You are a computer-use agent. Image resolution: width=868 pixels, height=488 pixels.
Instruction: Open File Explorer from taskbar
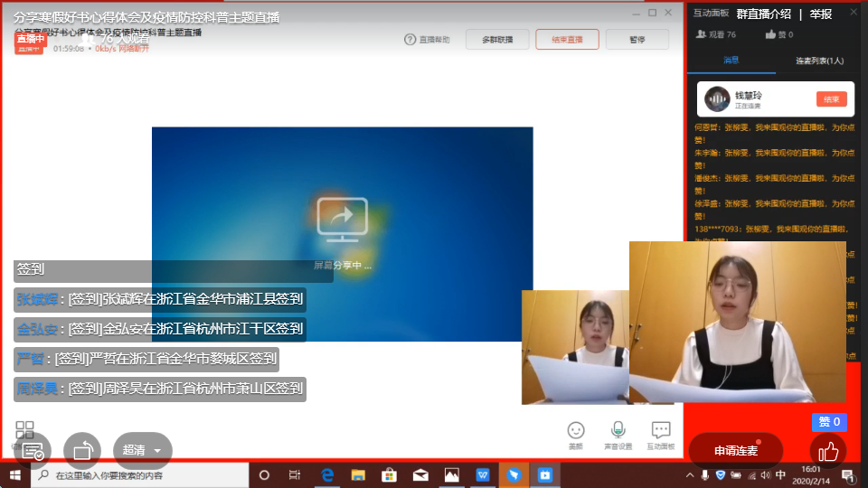358,475
